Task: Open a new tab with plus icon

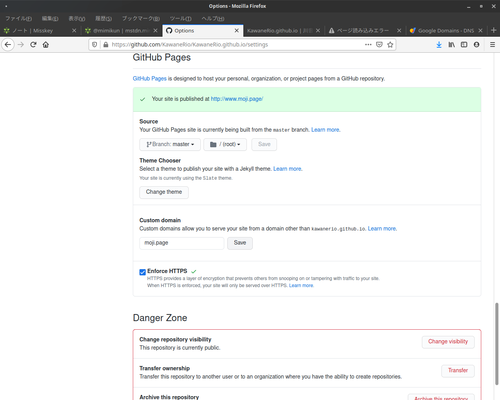Action: tap(494, 30)
